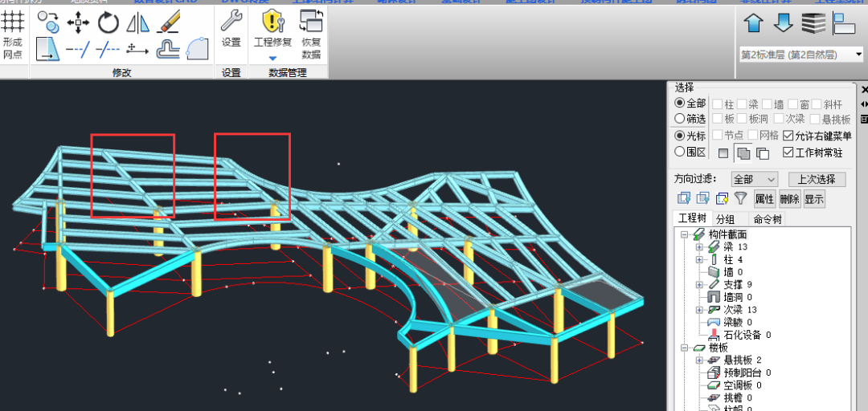Expand the 次梁 13 tree node
The image size is (868, 411).
coord(699,309)
